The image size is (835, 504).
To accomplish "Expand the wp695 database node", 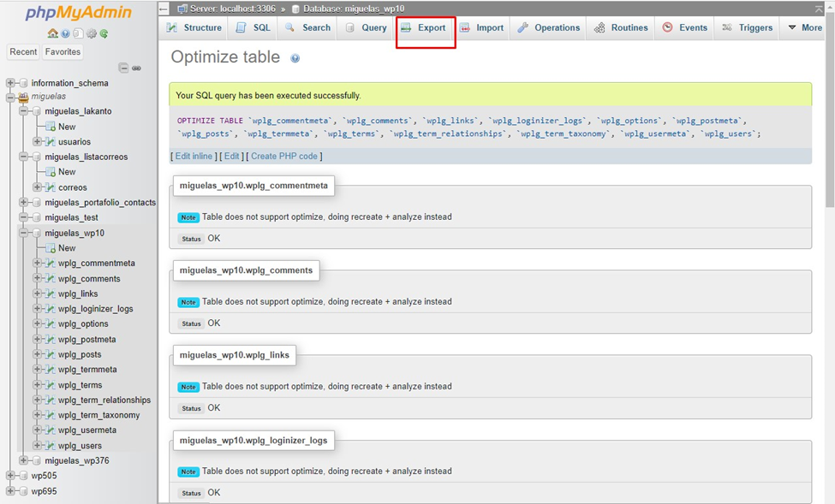I will [x=10, y=491].
